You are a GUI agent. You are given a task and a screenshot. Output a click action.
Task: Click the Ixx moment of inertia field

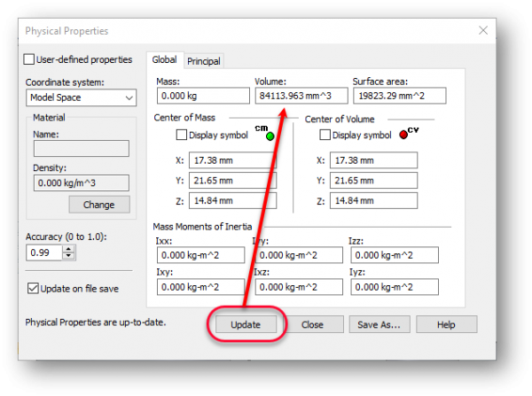point(201,255)
